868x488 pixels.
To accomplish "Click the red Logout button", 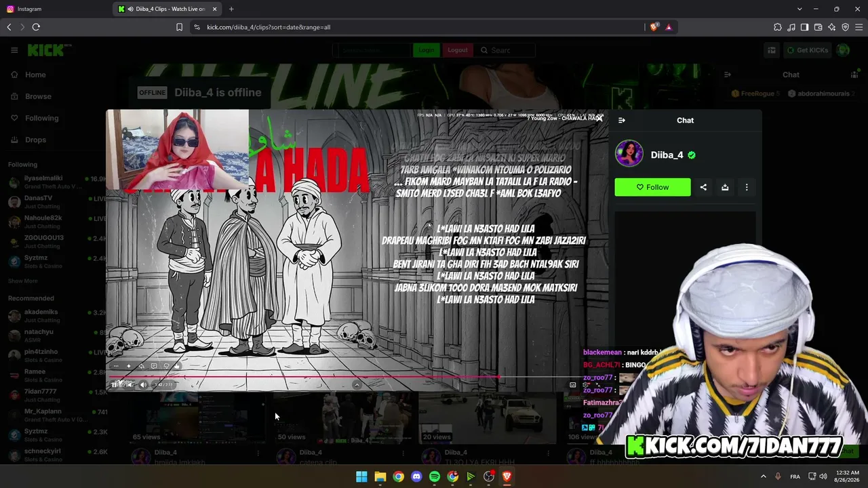I will point(458,50).
